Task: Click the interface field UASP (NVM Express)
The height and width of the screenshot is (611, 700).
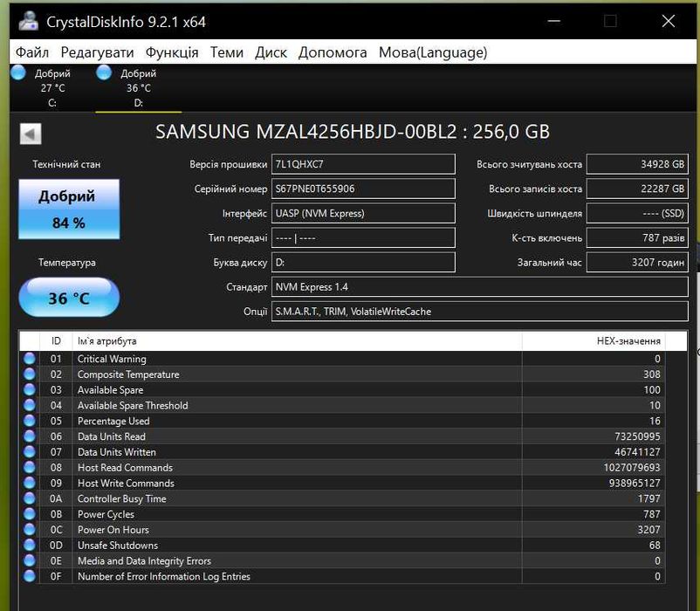Action: coord(363,213)
